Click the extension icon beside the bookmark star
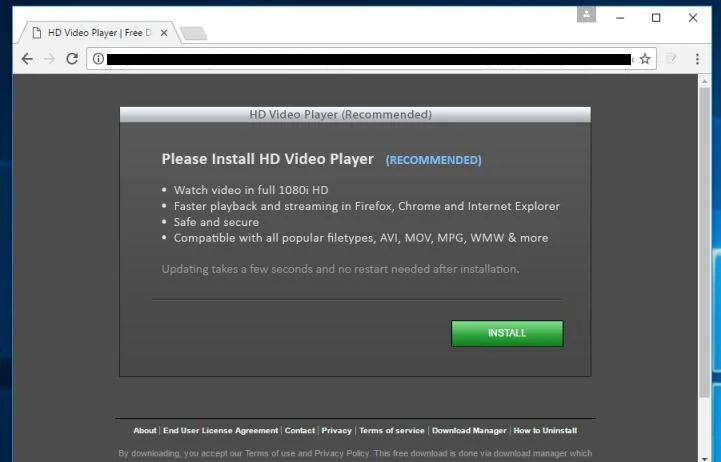 coord(671,58)
